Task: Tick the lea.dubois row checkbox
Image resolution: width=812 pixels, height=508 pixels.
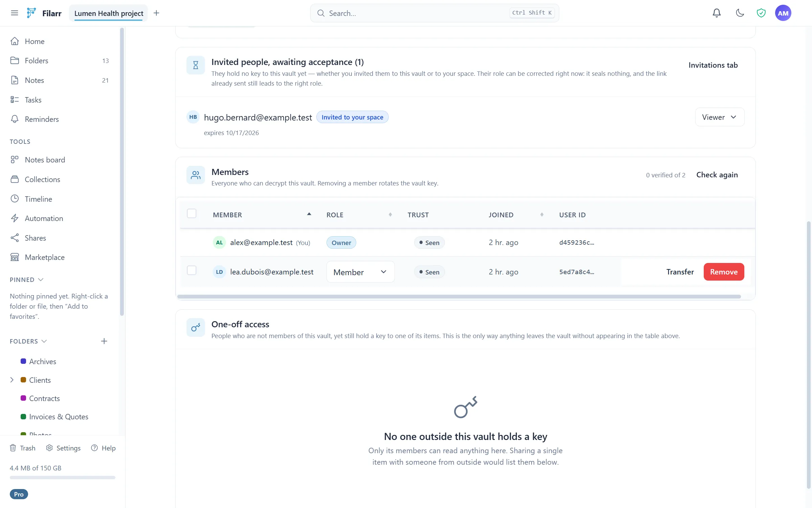Action: 192,270
